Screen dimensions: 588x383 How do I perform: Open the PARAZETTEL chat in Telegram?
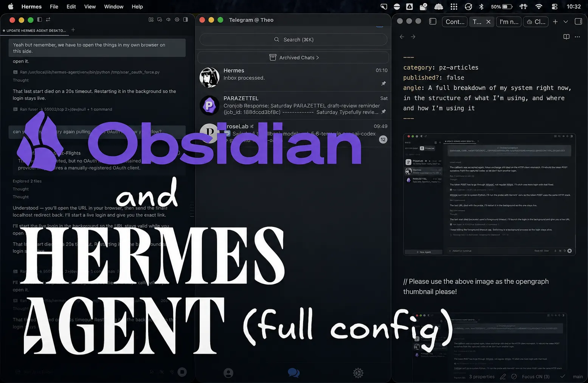click(293, 105)
